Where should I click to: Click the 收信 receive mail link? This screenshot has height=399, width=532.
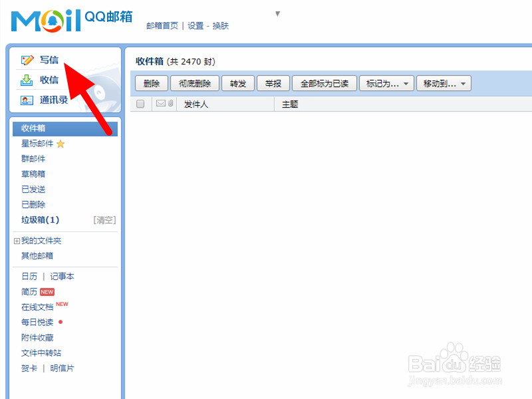49,80
